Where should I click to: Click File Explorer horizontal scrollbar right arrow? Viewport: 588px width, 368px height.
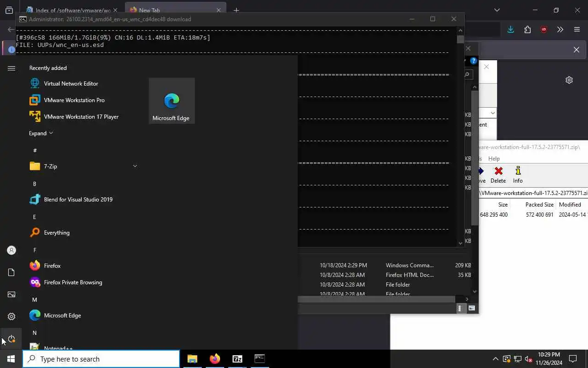tap(467, 299)
